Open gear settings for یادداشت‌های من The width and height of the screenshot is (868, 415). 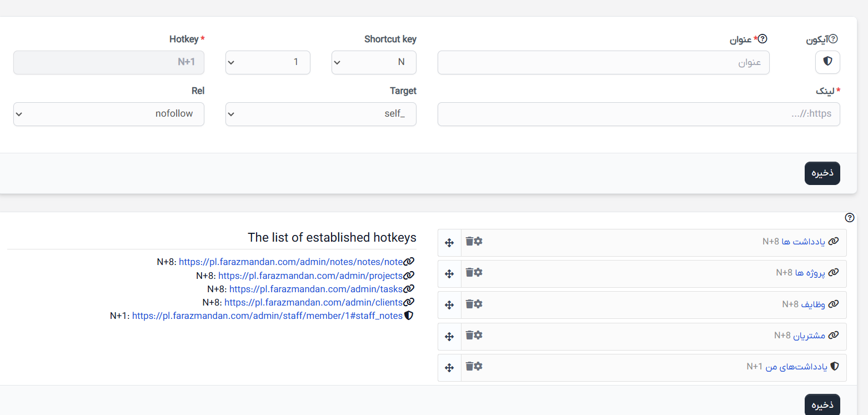click(x=478, y=366)
